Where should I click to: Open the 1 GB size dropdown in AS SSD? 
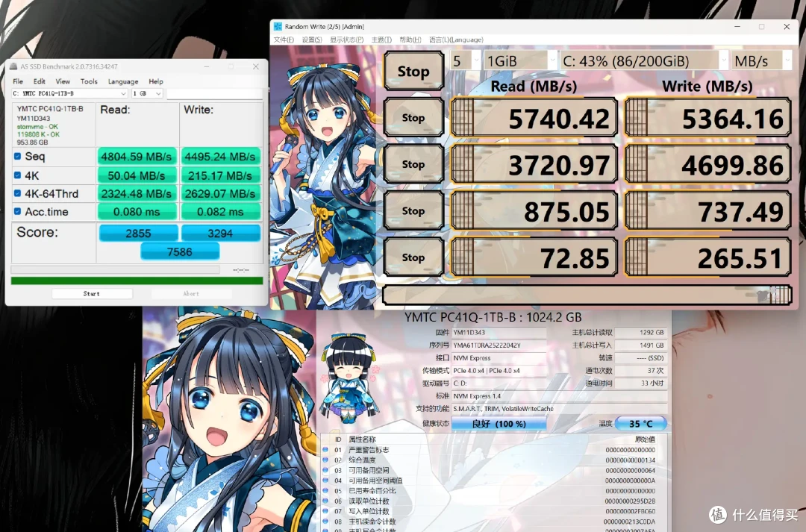coord(147,93)
